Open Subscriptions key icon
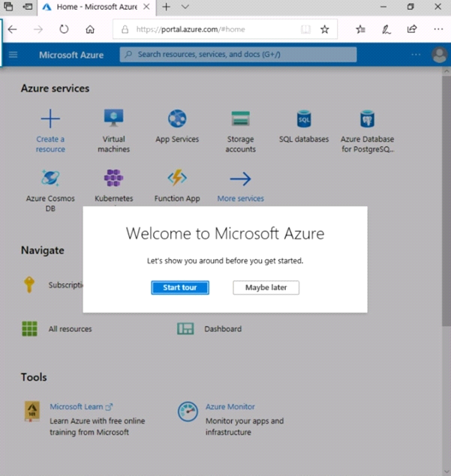The width and height of the screenshot is (451, 476). [29, 285]
